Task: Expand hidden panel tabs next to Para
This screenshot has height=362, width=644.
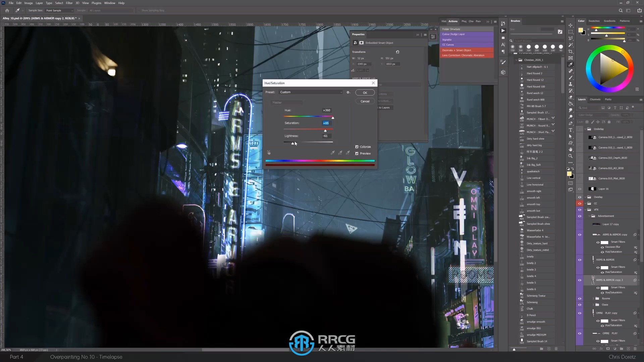Action: coord(488,21)
